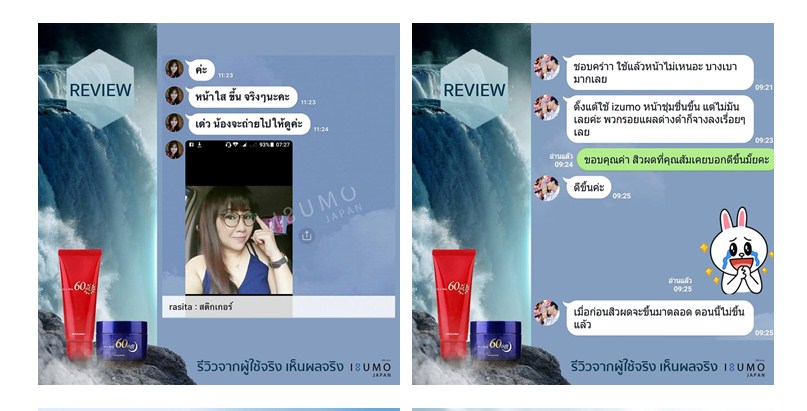Click IZUMO JAPAN logo in left image footer
The height and width of the screenshot is (411, 807).
(x=370, y=368)
